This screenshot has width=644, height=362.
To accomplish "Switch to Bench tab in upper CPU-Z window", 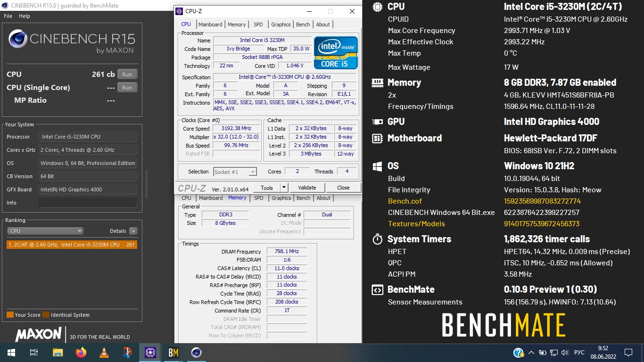I will coord(303,25).
